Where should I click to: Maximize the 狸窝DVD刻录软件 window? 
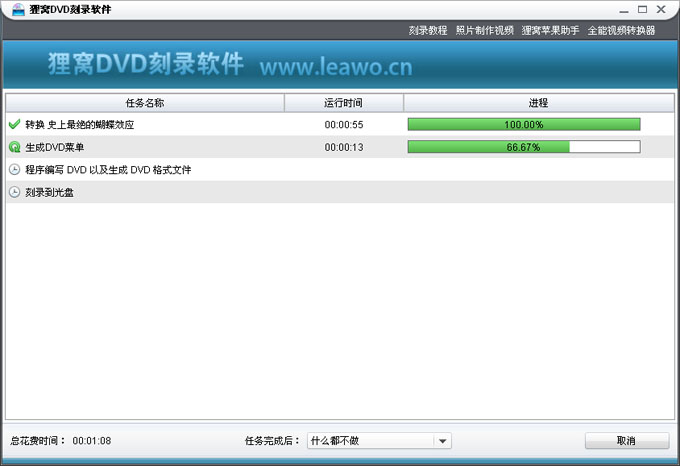[643, 9]
